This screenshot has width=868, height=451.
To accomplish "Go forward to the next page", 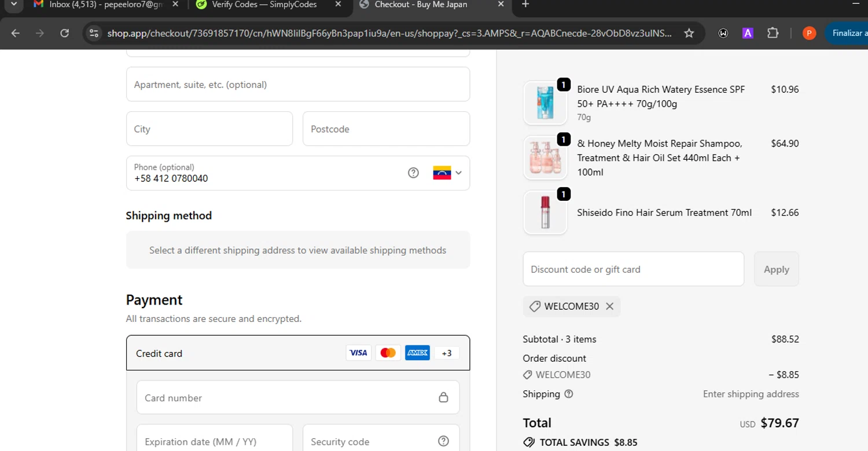I will click(40, 34).
